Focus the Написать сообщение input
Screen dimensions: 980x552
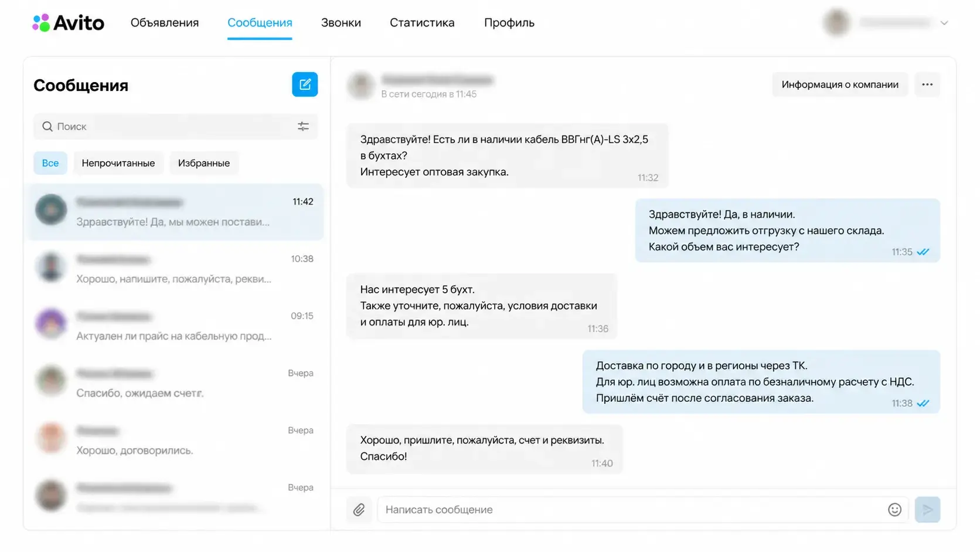pyautogui.click(x=642, y=510)
